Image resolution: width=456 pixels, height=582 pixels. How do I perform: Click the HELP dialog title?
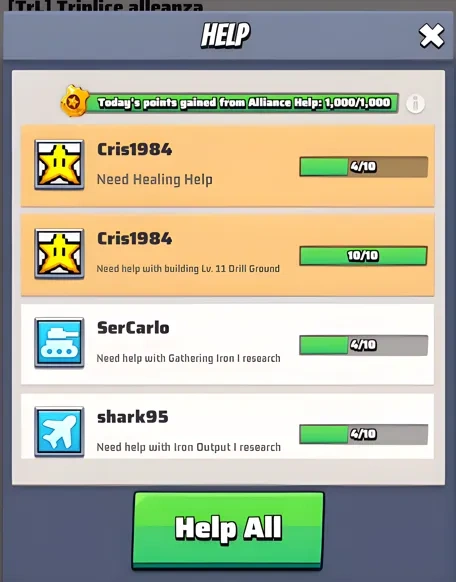pos(225,35)
